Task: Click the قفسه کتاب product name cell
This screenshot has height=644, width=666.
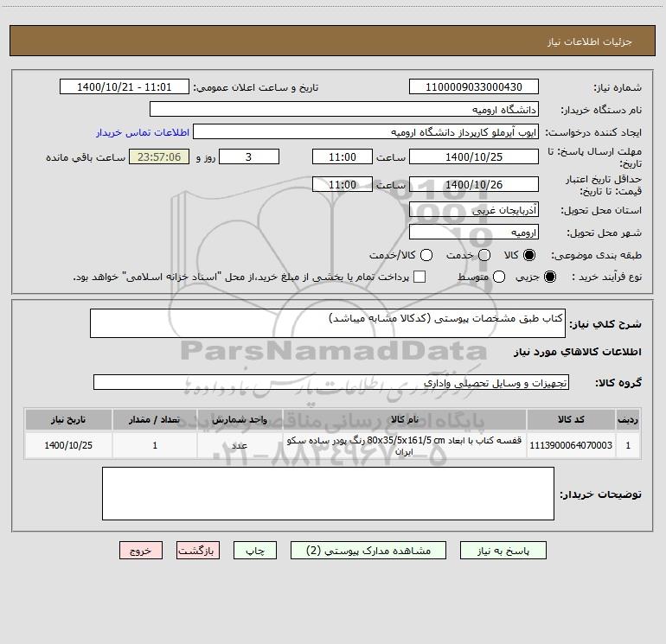Action: point(405,445)
